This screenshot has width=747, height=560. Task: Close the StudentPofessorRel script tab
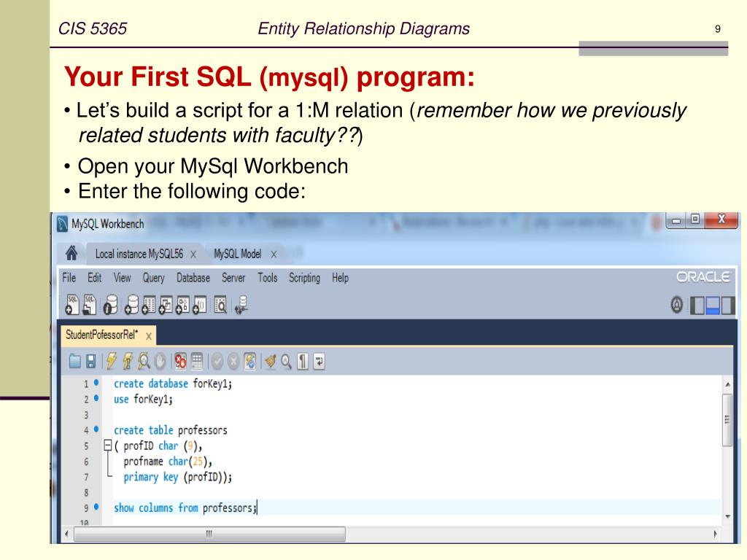149,336
